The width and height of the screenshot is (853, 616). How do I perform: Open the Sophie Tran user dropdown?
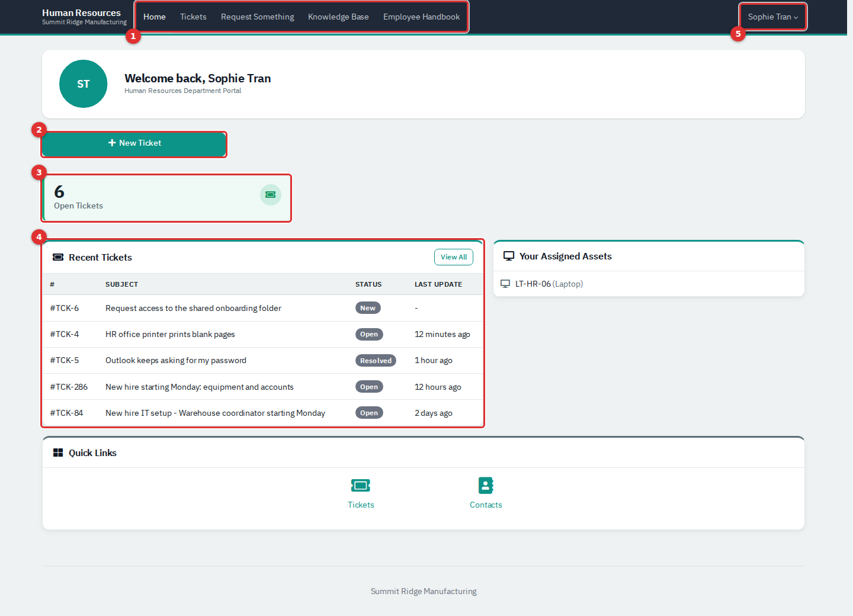773,17
